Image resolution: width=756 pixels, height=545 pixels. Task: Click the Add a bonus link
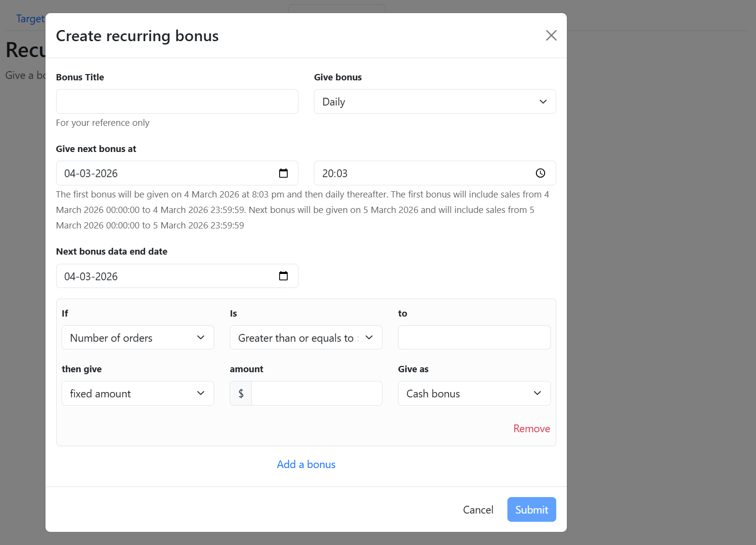click(306, 465)
